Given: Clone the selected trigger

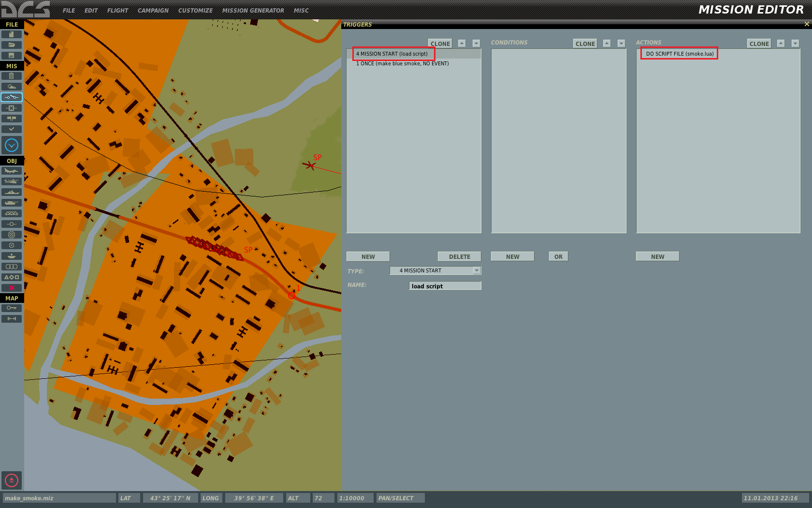Looking at the screenshot, I should 440,44.
